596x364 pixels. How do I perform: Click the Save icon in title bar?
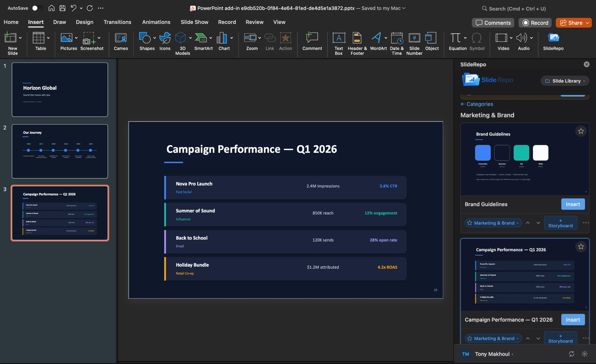tap(62, 8)
